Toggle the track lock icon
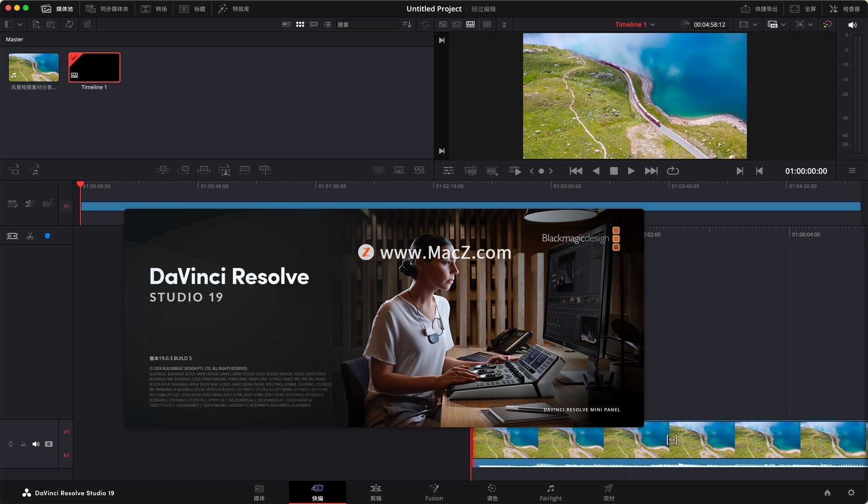Image resolution: width=868 pixels, height=504 pixels. click(23, 444)
